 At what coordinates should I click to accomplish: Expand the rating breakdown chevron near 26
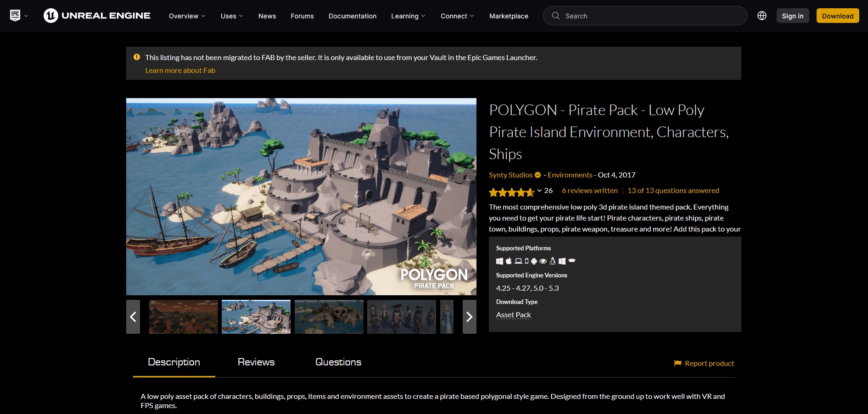click(539, 190)
